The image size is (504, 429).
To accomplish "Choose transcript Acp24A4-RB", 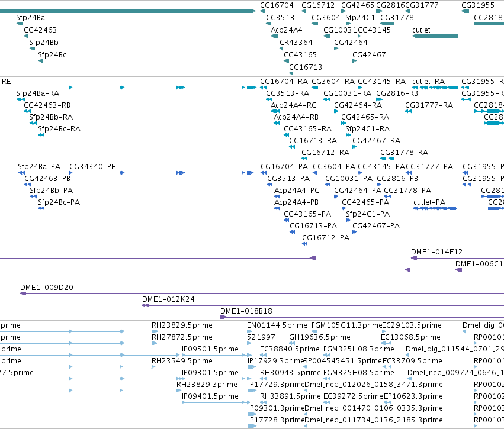I will click(x=296, y=117).
